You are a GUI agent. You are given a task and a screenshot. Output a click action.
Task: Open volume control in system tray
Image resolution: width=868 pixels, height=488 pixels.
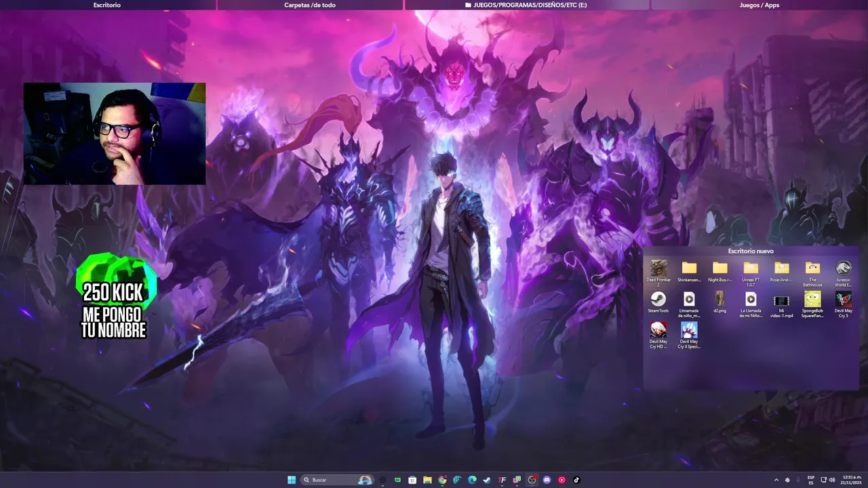pyautogui.click(x=832, y=480)
